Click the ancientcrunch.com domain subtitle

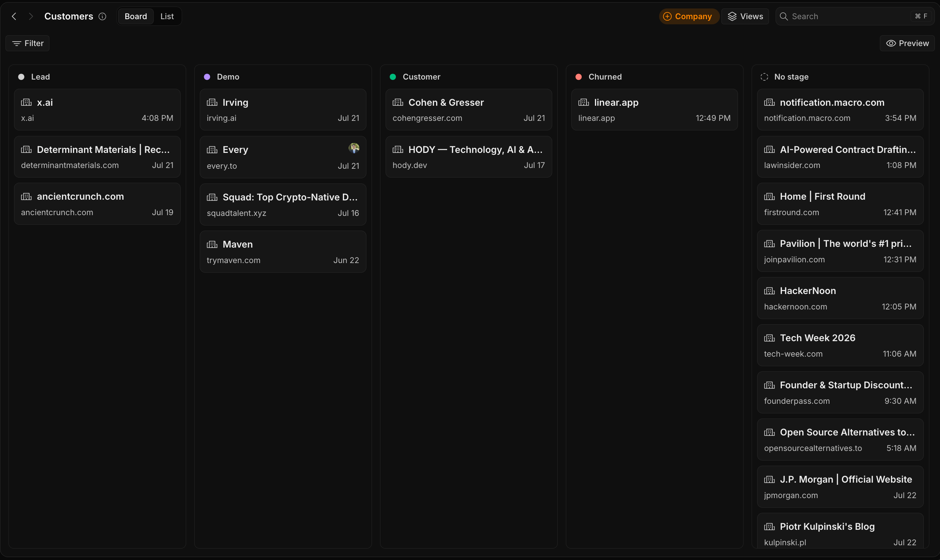tap(57, 213)
